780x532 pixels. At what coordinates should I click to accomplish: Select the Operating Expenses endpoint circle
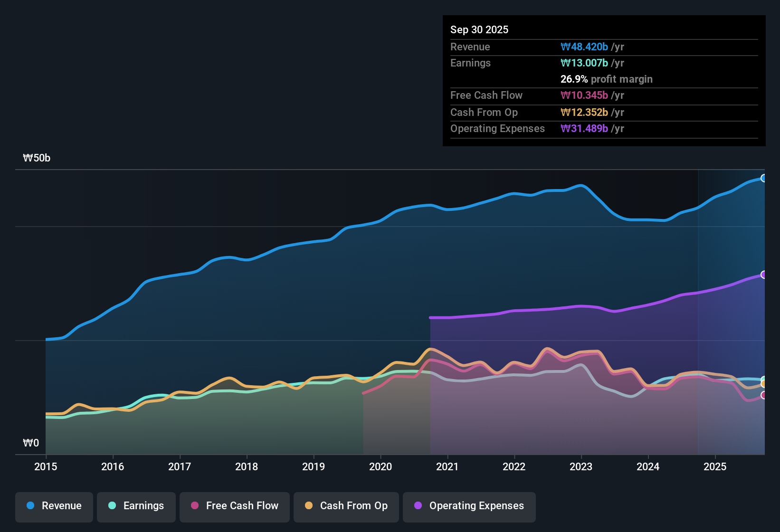pyautogui.click(x=764, y=275)
